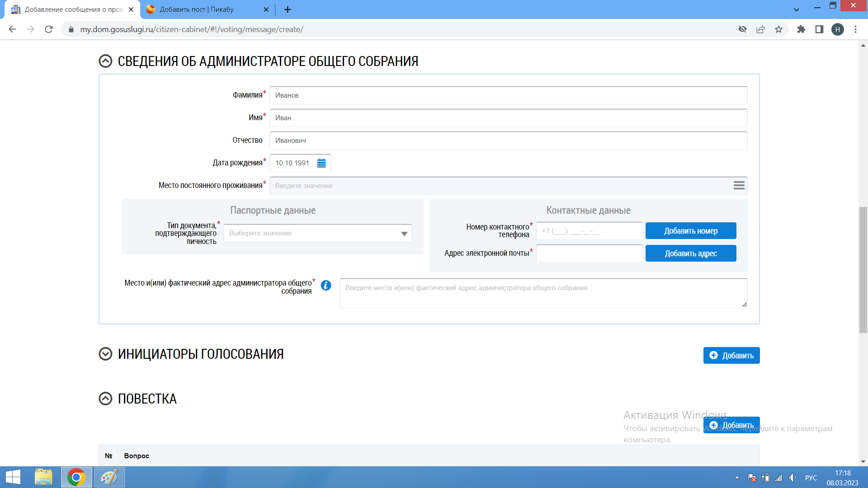Share this page via share icon
Image resolution: width=868 pixels, height=488 pixels.
click(760, 29)
